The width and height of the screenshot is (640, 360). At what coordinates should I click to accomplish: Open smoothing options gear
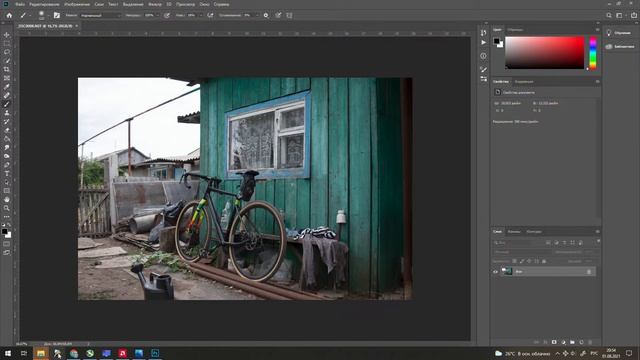click(x=266, y=15)
